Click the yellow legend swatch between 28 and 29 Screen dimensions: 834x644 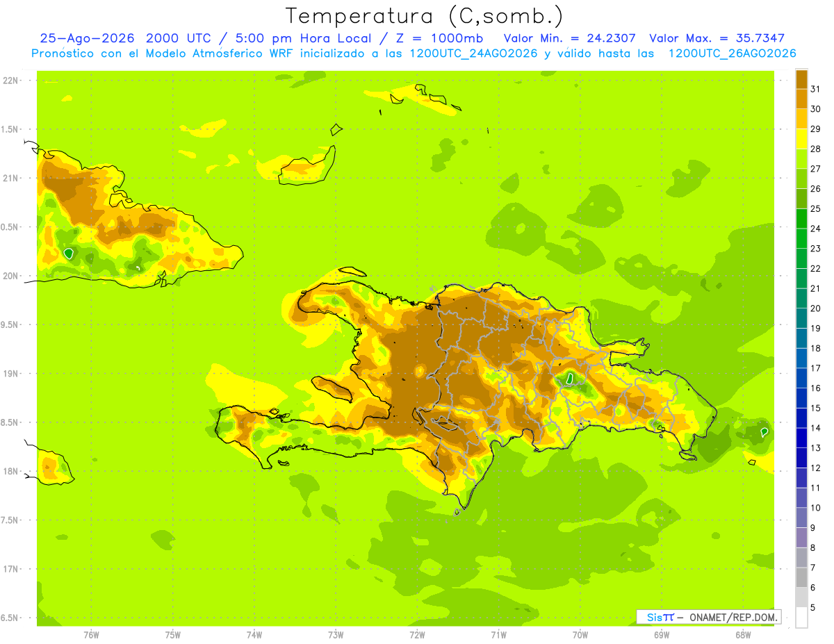click(801, 139)
